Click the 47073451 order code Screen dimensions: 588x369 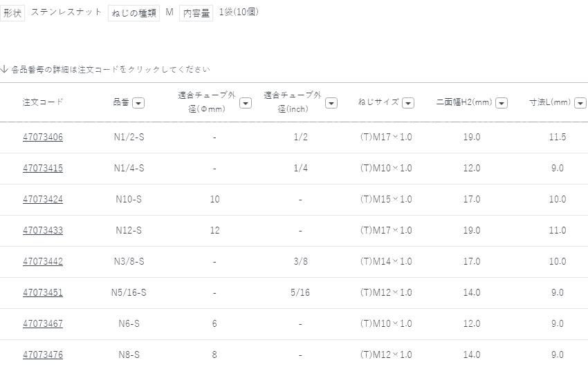coord(43,293)
